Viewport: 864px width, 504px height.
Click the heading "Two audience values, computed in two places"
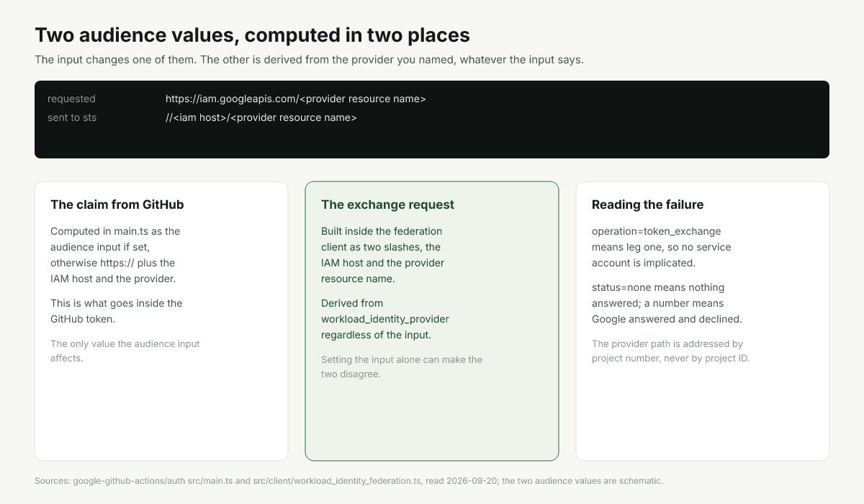coord(252,35)
